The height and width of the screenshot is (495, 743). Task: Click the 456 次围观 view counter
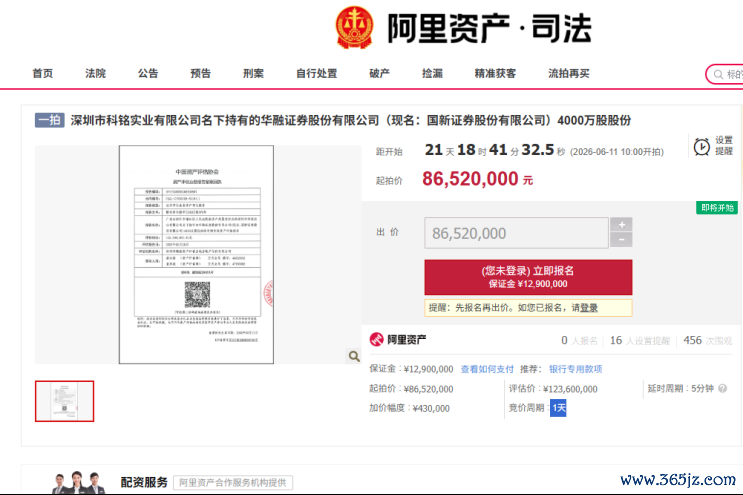pyautogui.click(x=707, y=341)
